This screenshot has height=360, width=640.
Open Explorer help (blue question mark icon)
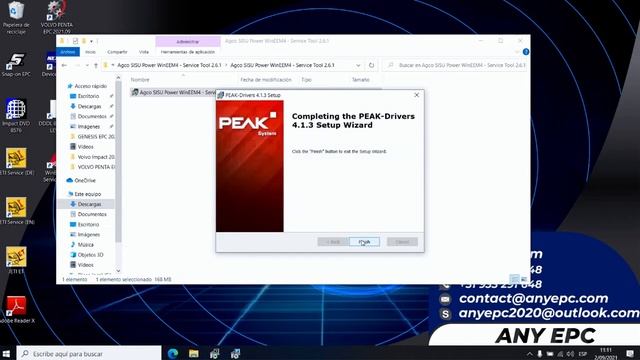pyautogui.click(x=526, y=52)
